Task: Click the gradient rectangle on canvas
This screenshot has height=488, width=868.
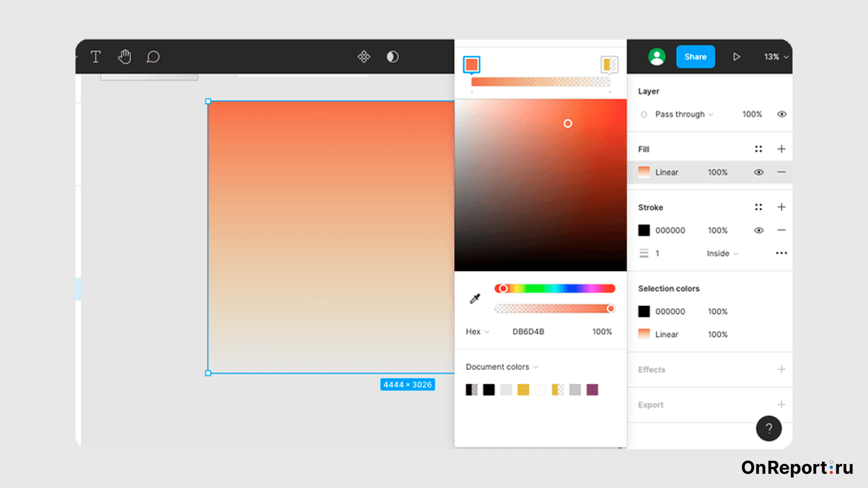Action: pyautogui.click(x=331, y=237)
